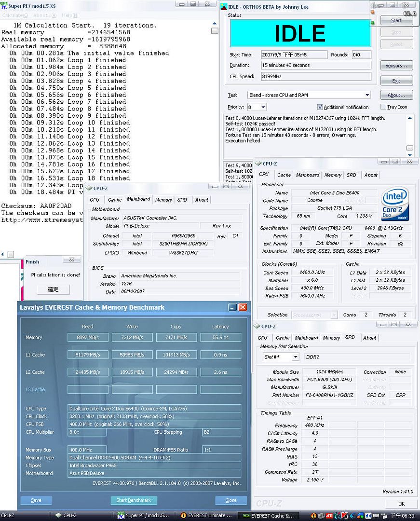Switch to the SPD tab in Mainboard CPU-Z

pyautogui.click(x=182, y=199)
